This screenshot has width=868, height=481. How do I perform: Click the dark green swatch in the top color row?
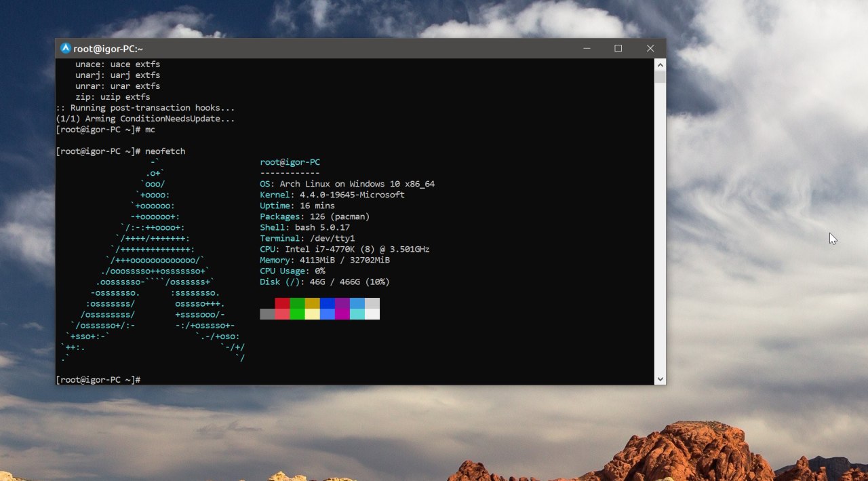[297, 303]
